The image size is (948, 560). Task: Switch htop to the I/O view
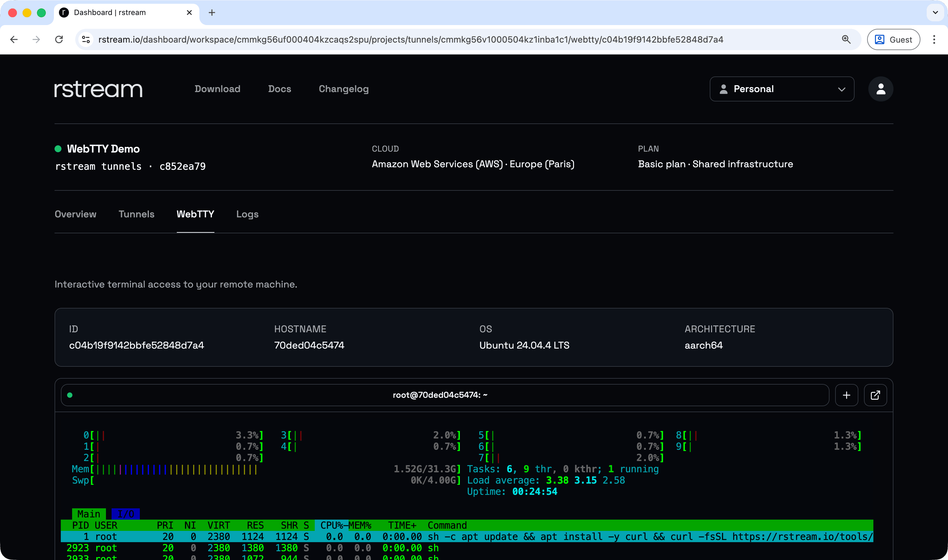pyautogui.click(x=126, y=513)
